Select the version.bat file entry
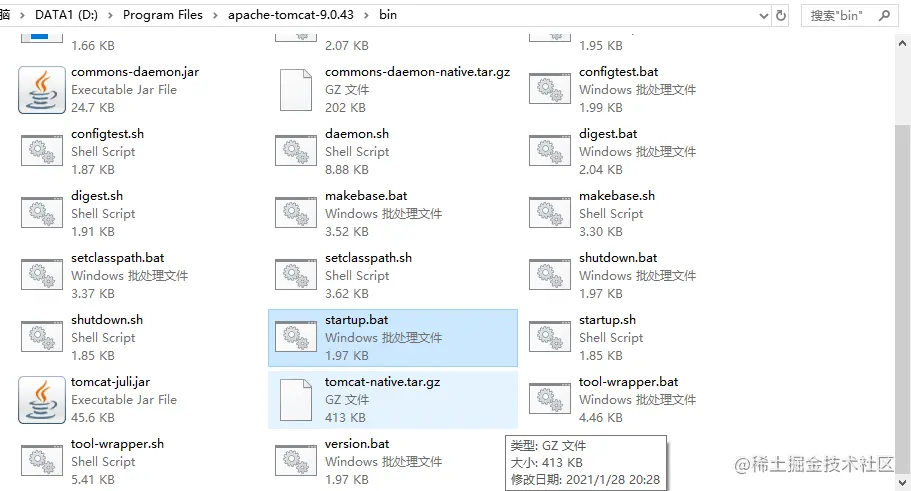The width and height of the screenshot is (911, 491). pyautogui.click(x=393, y=461)
